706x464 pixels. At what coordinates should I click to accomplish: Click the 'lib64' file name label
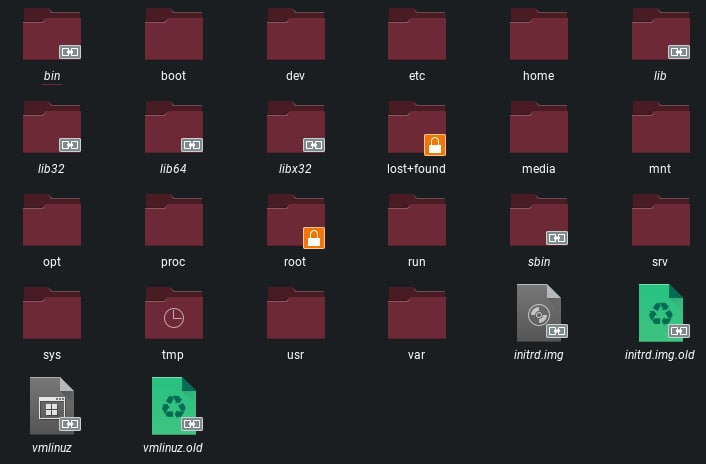173,169
